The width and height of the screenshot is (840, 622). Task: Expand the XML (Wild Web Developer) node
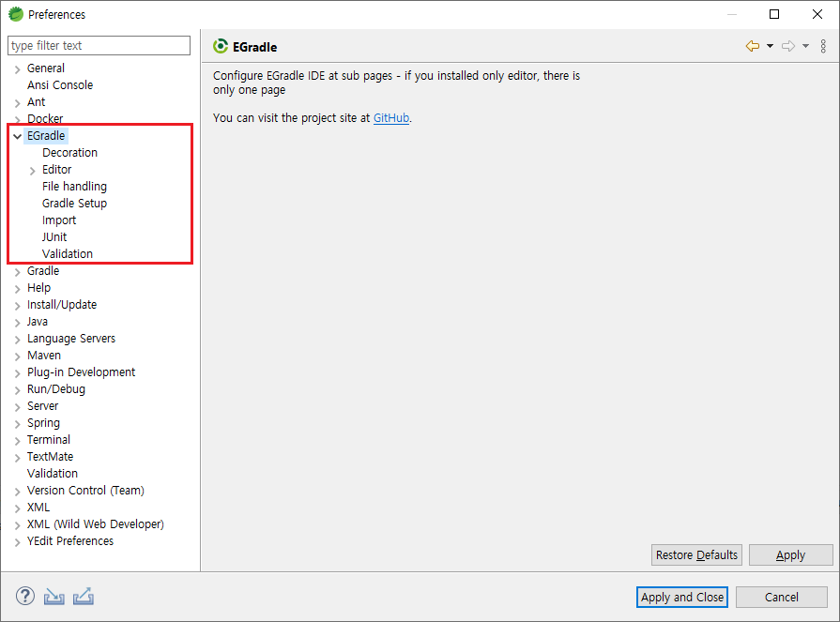coord(17,525)
